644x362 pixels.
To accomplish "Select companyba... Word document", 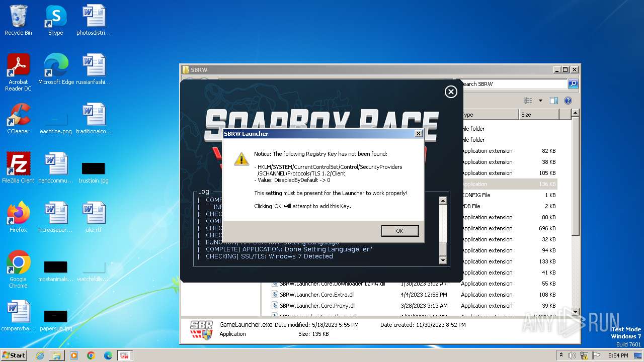I will 18,316.
